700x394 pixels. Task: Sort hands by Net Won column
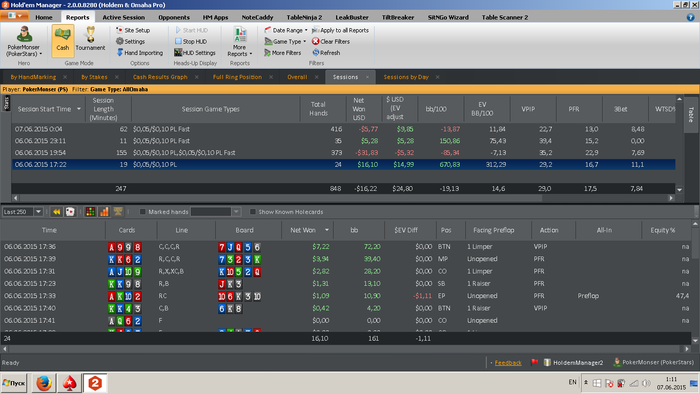click(307, 230)
